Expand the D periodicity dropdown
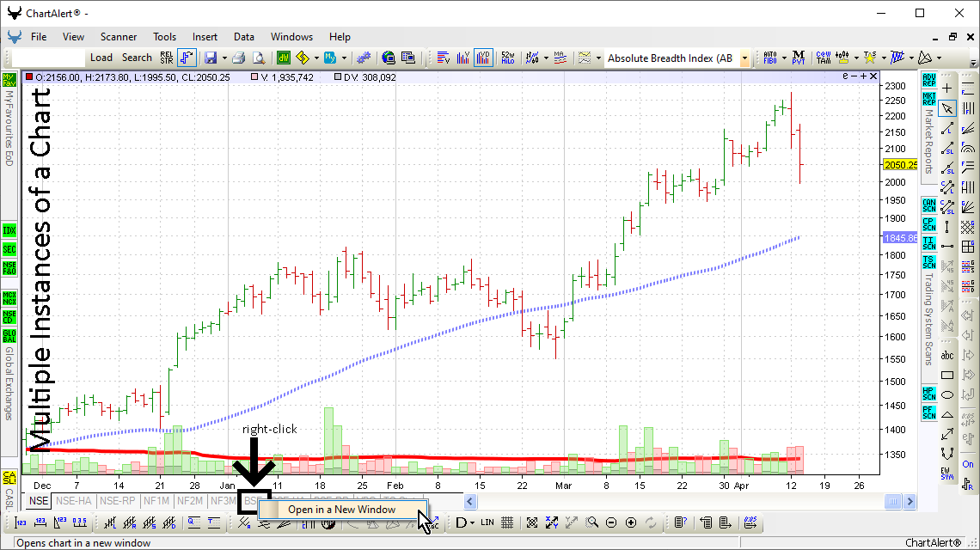The image size is (980, 550). [x=472, y=523]
